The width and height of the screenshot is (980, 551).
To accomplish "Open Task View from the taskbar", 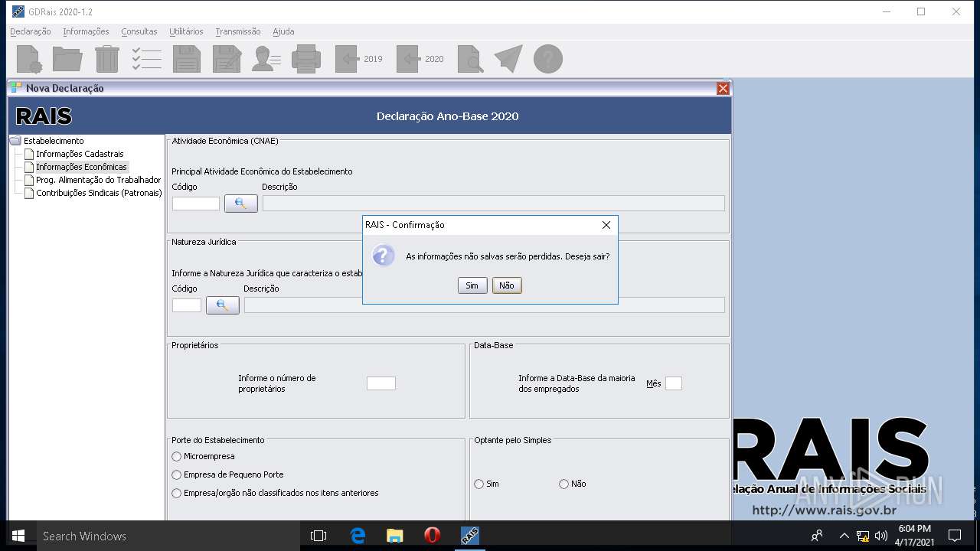I will pos(318,536).
